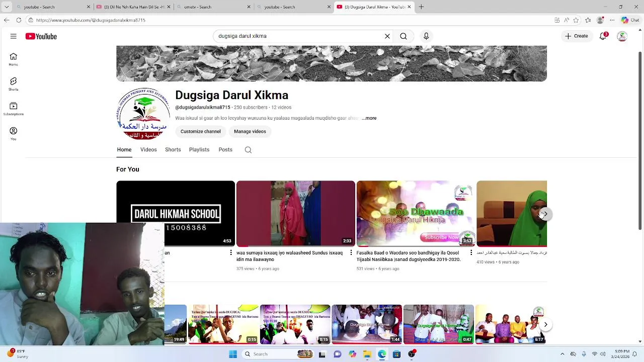This screenshot has height=362, width=644.
Task: Reload the page in the browser
Action: coord(19,20)
